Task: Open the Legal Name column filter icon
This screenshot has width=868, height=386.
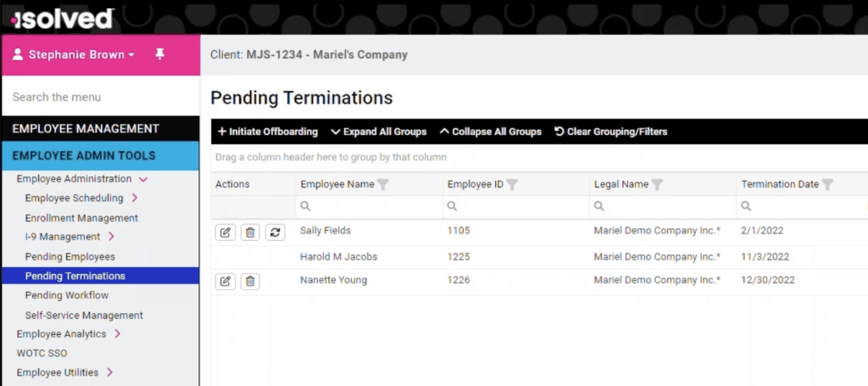Action: [x=657, y=184]
